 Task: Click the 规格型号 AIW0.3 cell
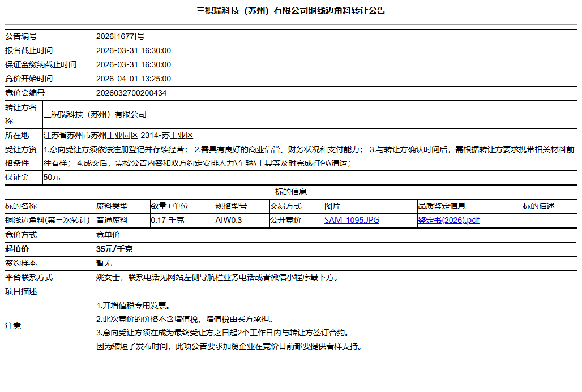click(228, 220)
